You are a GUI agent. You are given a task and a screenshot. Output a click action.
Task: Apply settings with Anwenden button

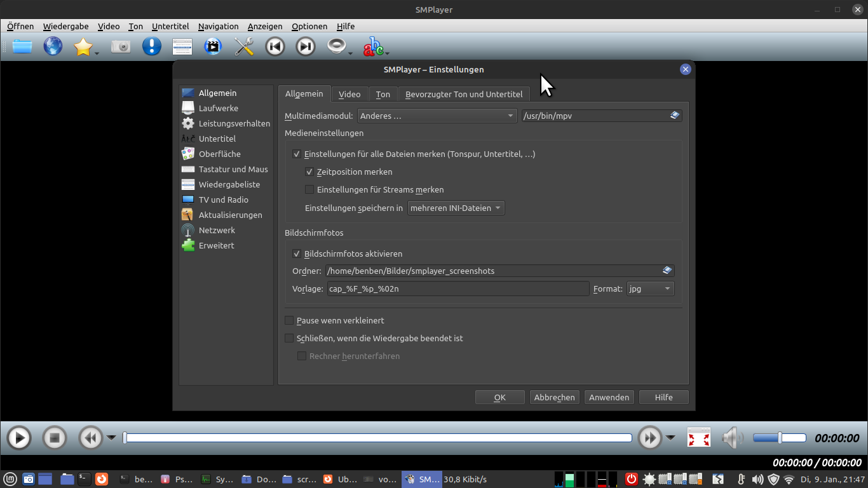click(x=609, y=397)
